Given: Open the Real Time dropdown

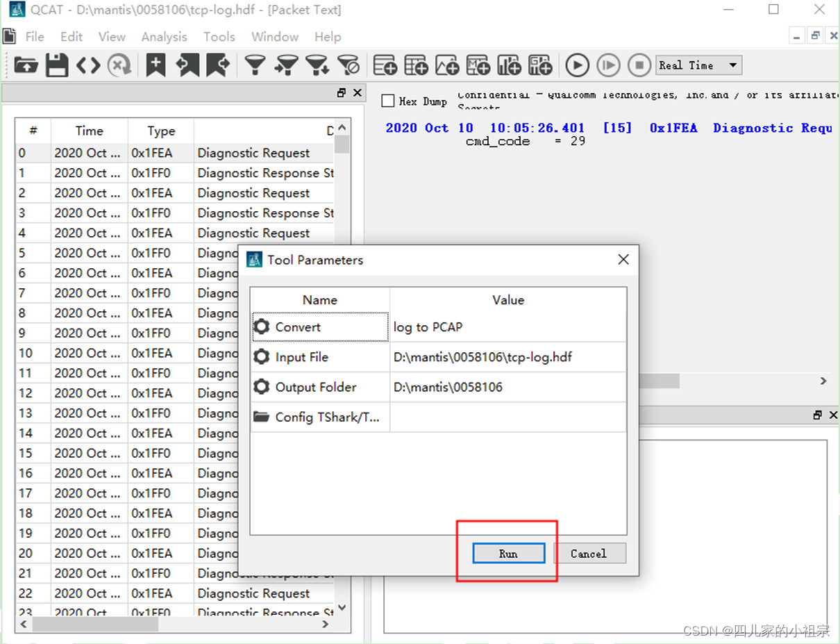Looking at the screenshot, I should 698,65.
